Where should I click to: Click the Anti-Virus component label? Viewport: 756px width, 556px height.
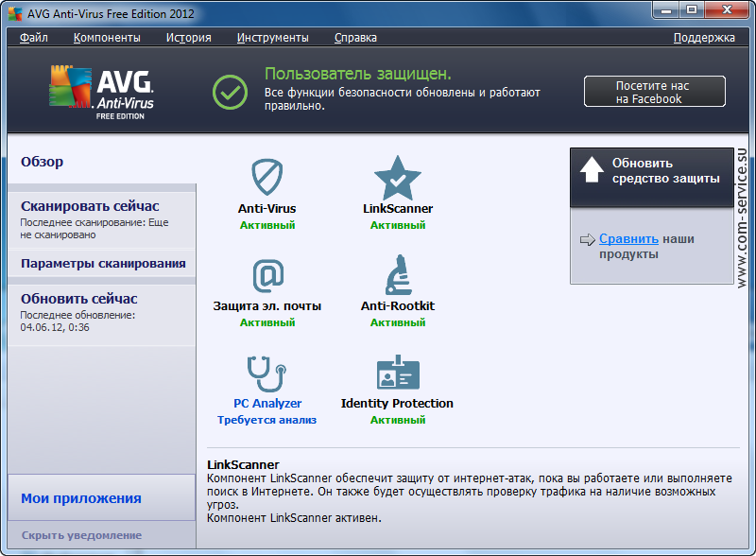tap(267, 208)
